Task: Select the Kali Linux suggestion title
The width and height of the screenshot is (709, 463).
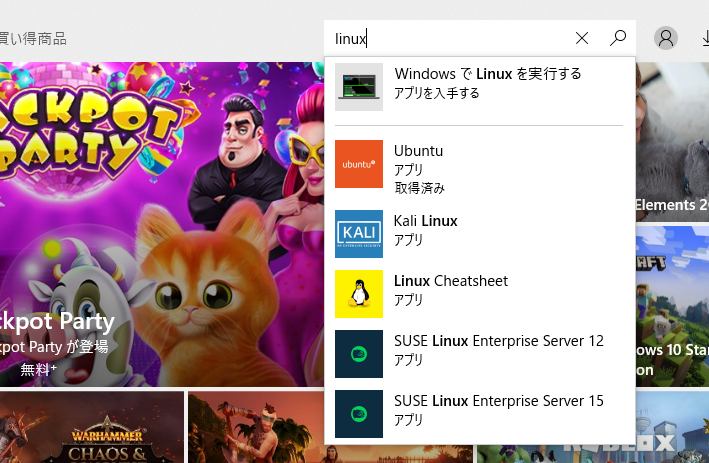Action: click(425, 221)
